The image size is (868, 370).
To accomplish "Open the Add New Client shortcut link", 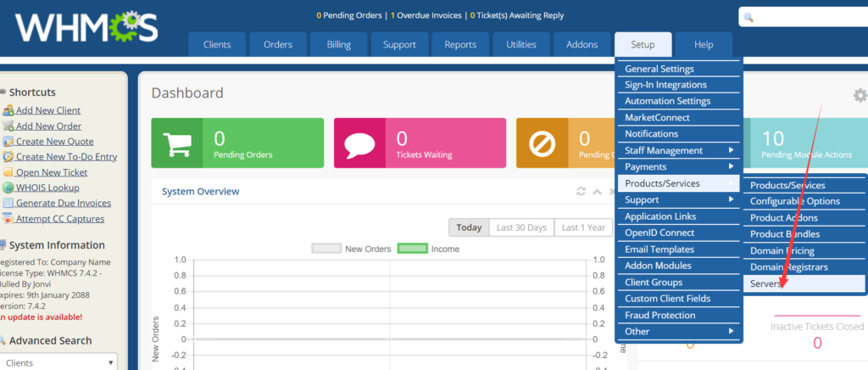I will tap(47, 110).
